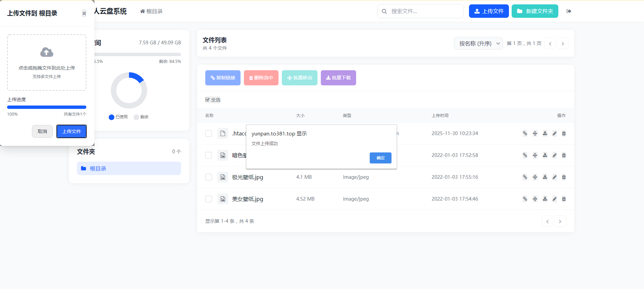Go to next page using the top chevron
Image resolution: width=644 pixels, height=289 pixels.
[x=563, y=44]
